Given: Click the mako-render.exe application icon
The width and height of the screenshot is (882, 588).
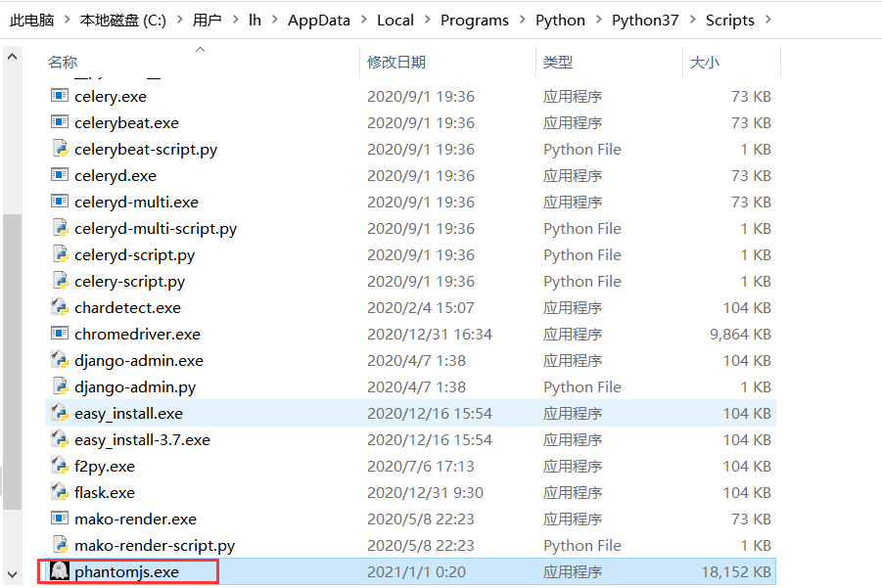Looking at the screenshot, I should 60,519.
